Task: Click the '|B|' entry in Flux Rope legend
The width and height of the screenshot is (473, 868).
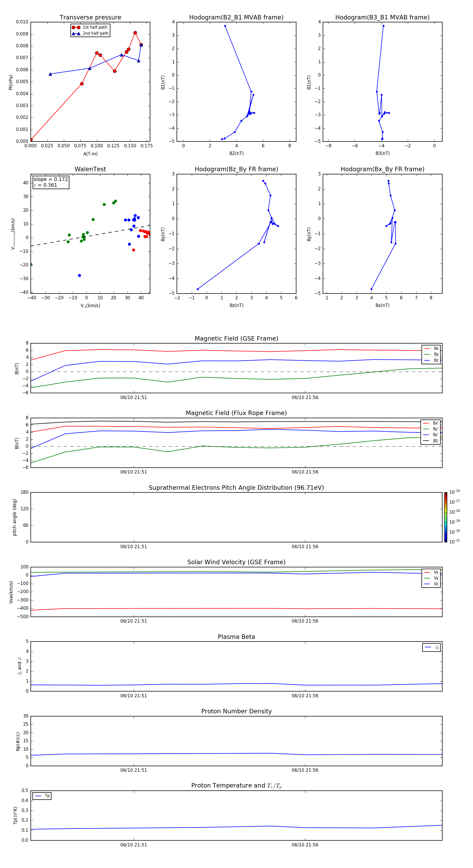Action: tap(431, 441)
